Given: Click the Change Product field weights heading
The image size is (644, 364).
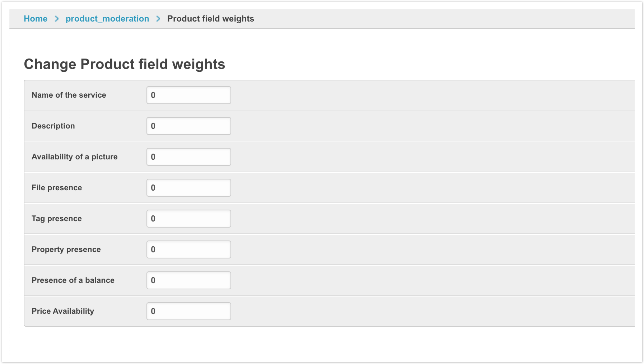Looking at the screenshot, I should [124, 64].
